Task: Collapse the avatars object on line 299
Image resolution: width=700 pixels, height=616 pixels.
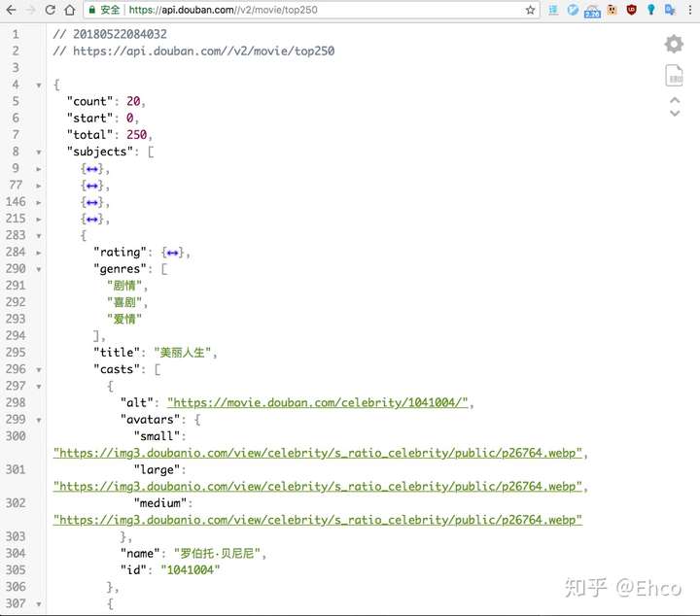Action: (x=39, y=420)
